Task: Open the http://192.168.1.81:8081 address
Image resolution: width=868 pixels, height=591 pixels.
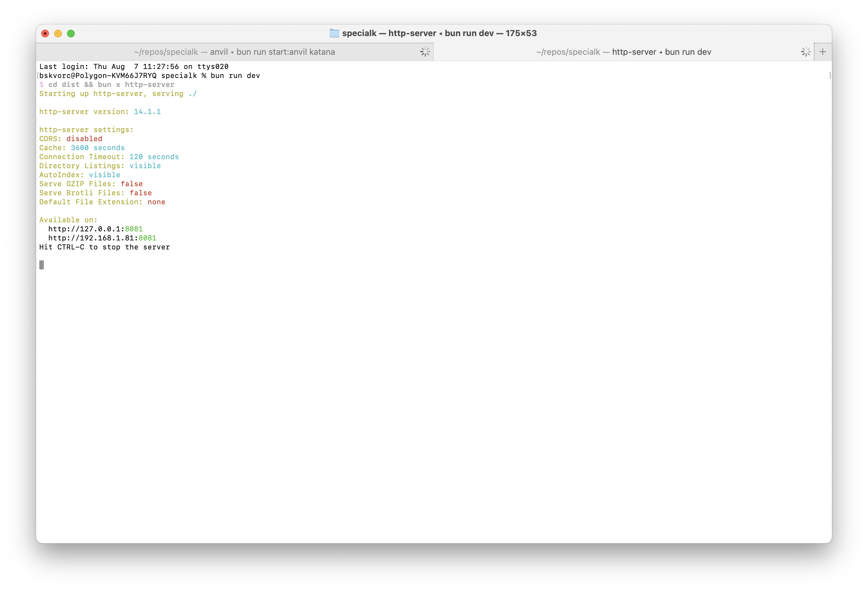Action: 102,238
